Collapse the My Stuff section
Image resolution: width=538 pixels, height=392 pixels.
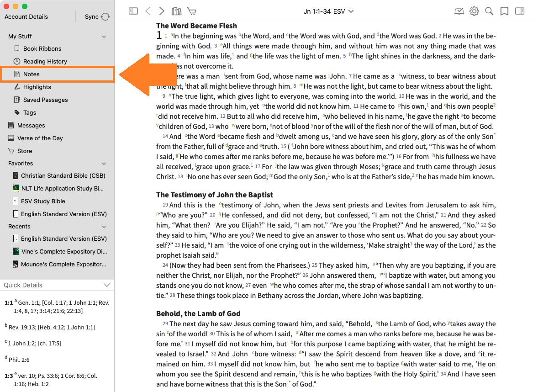click(x=104, y=37)
